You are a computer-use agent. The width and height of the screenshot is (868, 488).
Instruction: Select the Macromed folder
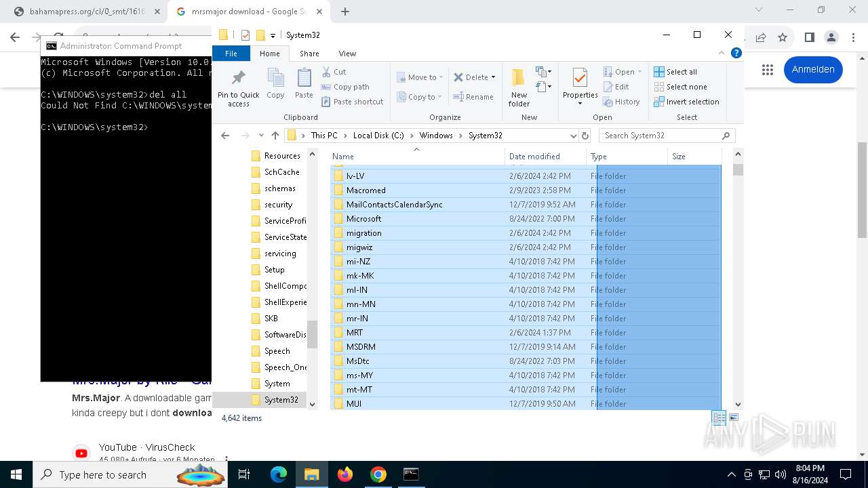coord(526,190)
